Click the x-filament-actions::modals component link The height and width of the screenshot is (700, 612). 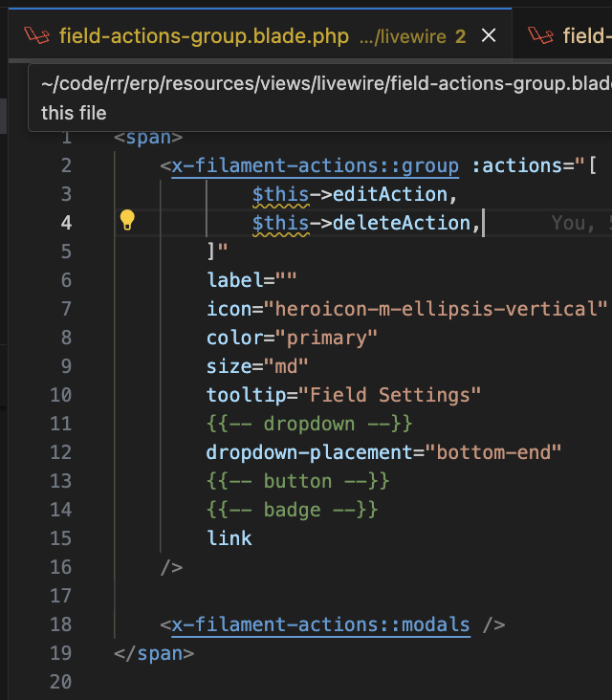point(320,624)
